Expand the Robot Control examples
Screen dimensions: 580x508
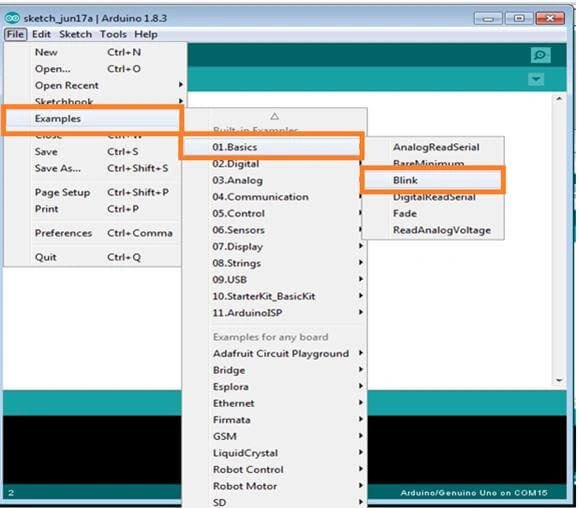pyautogui.click(x=274, y=470)
